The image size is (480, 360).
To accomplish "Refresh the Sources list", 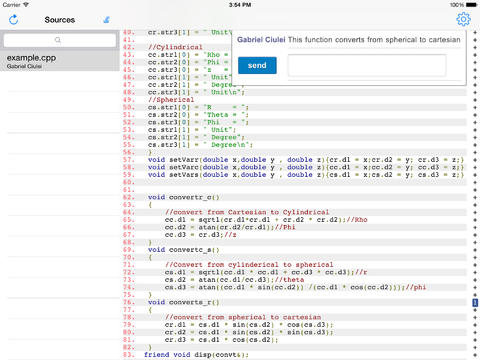I will click(x=14, y=20).
